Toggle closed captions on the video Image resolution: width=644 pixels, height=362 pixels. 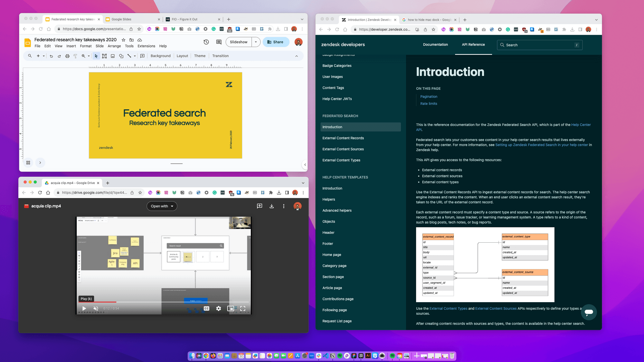(x=206, y=308)
